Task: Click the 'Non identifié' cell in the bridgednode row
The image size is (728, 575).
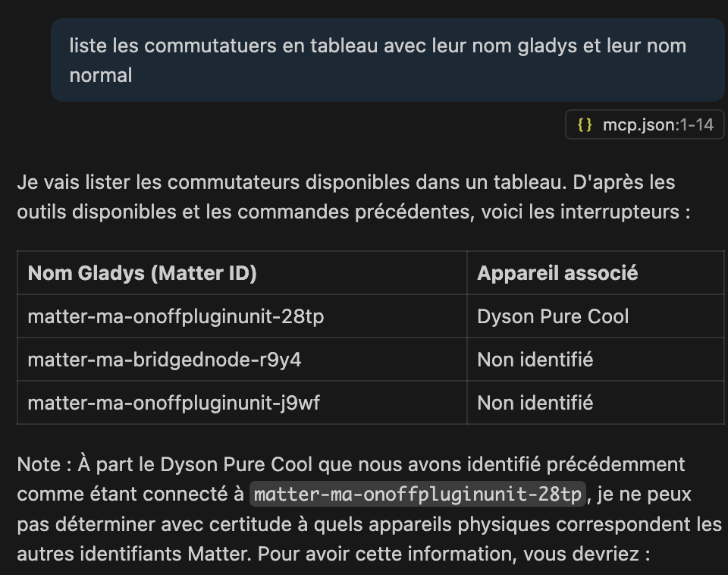Action: (596, 360)
